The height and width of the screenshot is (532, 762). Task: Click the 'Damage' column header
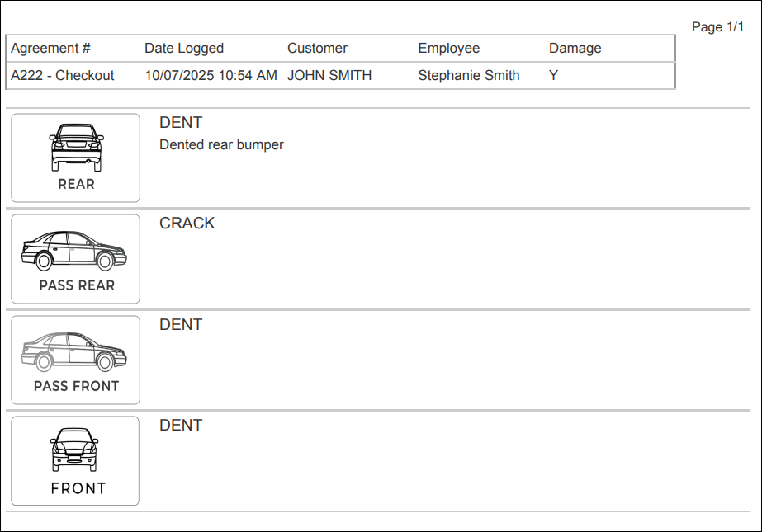(x=575, y=49)
